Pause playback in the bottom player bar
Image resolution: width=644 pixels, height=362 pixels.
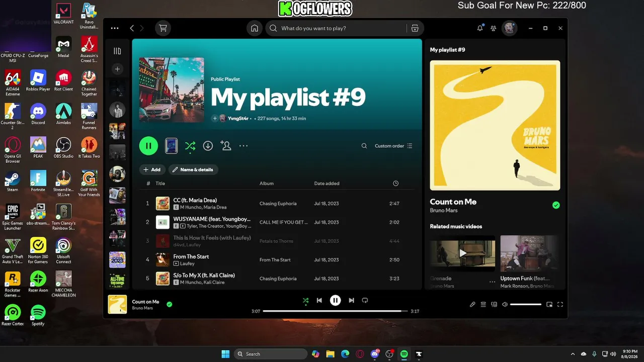pyautogui.click(x=335, y=300)
